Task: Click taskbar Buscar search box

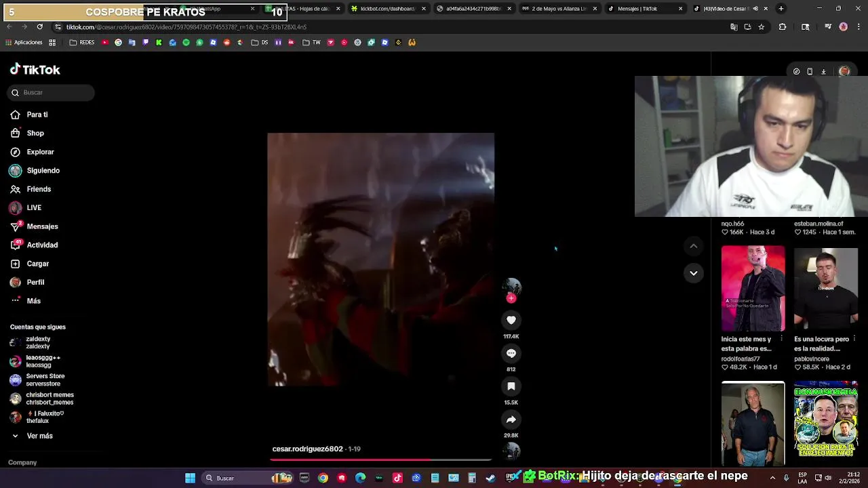Action: click(x=248, y=478)
